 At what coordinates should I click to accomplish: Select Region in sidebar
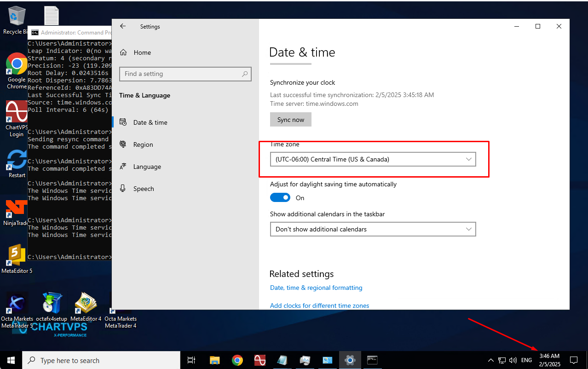click(x=185, y=144)
